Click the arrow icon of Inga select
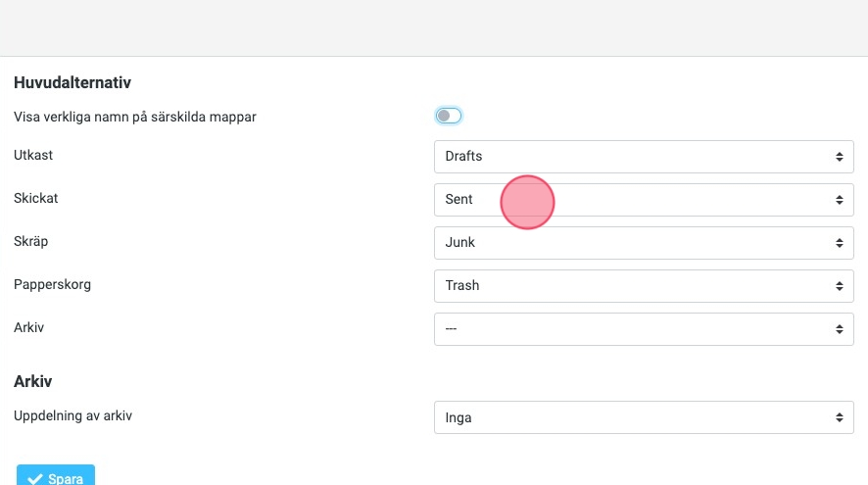The width and height of the screenshot is (868, 485). pos(839,417)
